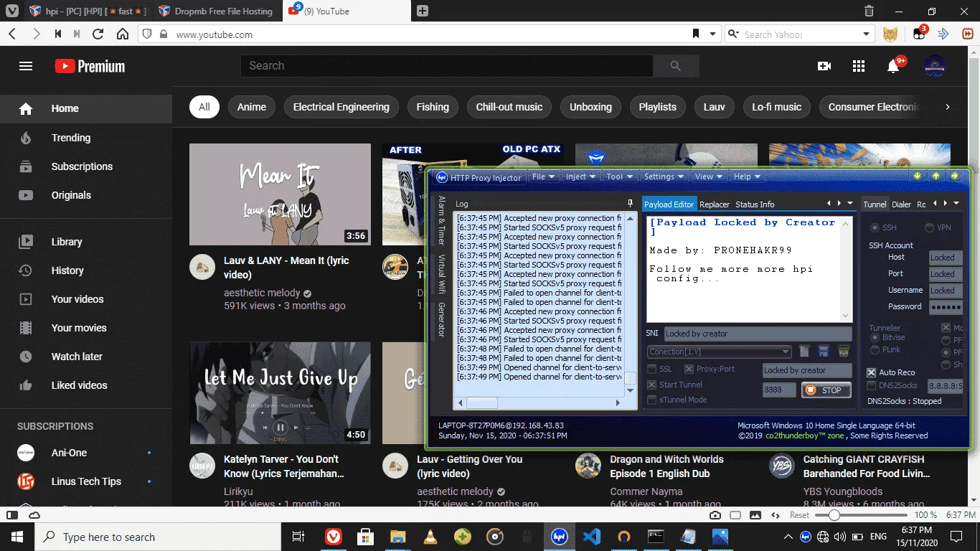Click the green right arrow in injector title bar

coord(954,176)
